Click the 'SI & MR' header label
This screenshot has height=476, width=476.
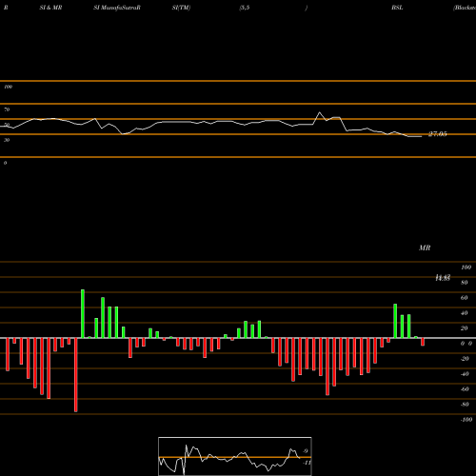coord(50,8)
